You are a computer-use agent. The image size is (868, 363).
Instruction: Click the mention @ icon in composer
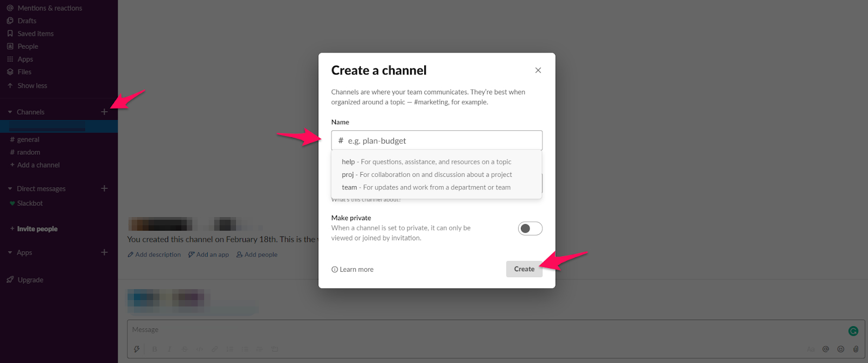(826, 349)
